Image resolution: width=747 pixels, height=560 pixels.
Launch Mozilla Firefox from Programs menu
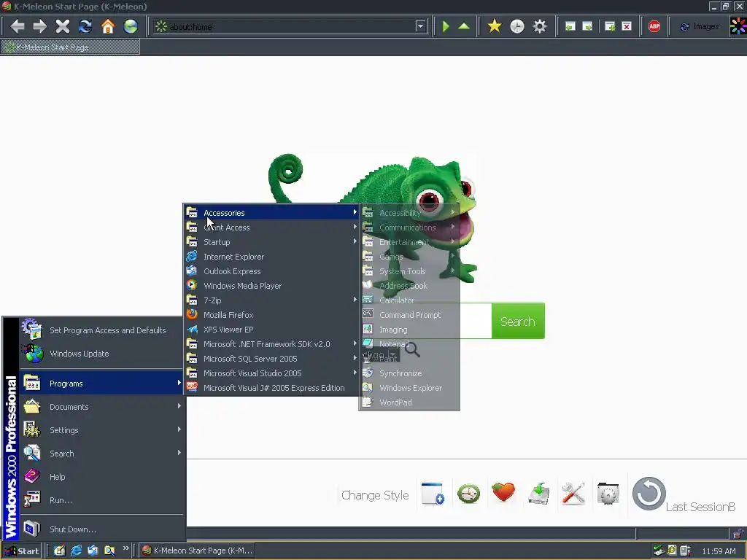pyautogui.click(x=271, y=315)
